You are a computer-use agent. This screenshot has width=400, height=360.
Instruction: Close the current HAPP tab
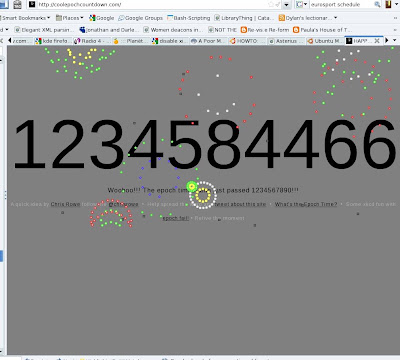click(x=377, y=41)
